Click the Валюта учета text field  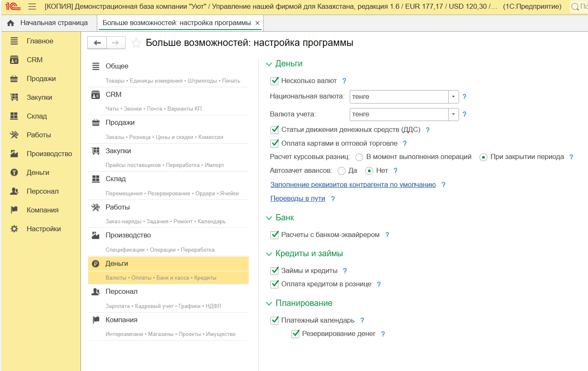[399, 114]
